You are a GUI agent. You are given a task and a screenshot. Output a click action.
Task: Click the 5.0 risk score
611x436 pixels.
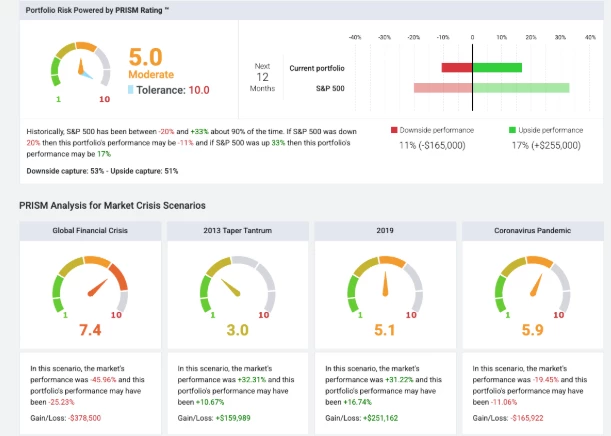click(145, 57)
